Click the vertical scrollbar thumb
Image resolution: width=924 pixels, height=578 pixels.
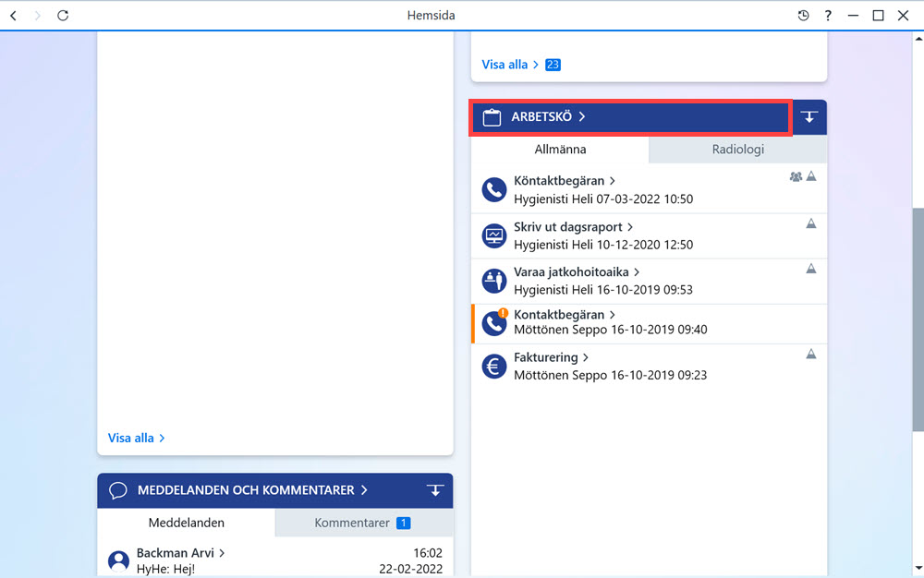click(x=918, y=319)
